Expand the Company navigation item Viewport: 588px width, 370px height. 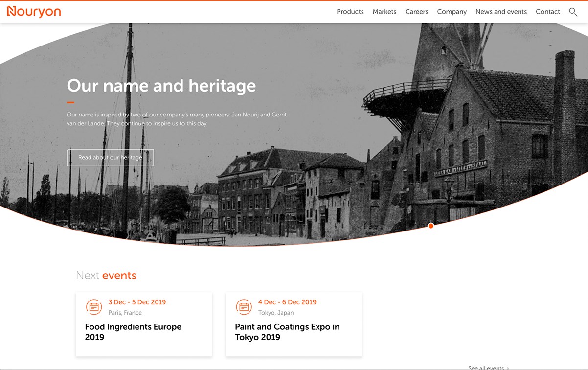tap(452, 12)
